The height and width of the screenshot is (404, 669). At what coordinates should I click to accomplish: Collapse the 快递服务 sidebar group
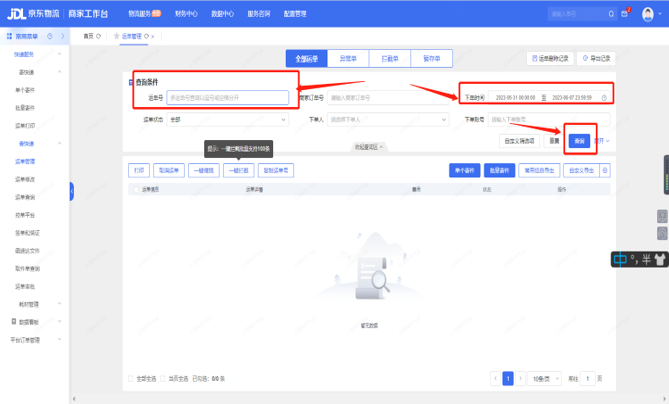click(59, 54)
